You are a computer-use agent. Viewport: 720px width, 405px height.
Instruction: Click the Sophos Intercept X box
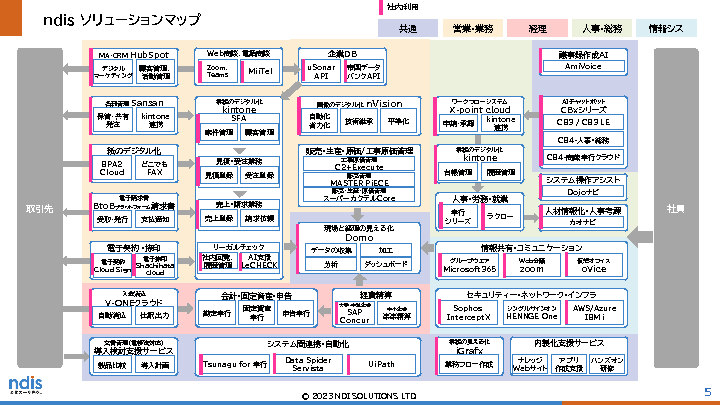(x=468, y=312)
